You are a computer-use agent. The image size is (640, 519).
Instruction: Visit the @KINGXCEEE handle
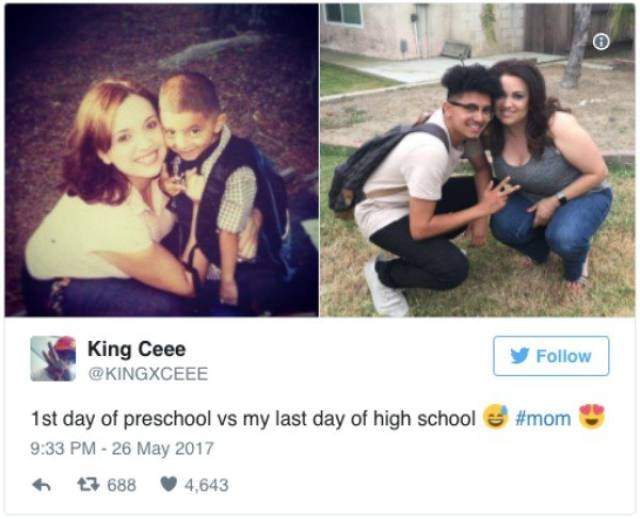[x=148, y=373]
